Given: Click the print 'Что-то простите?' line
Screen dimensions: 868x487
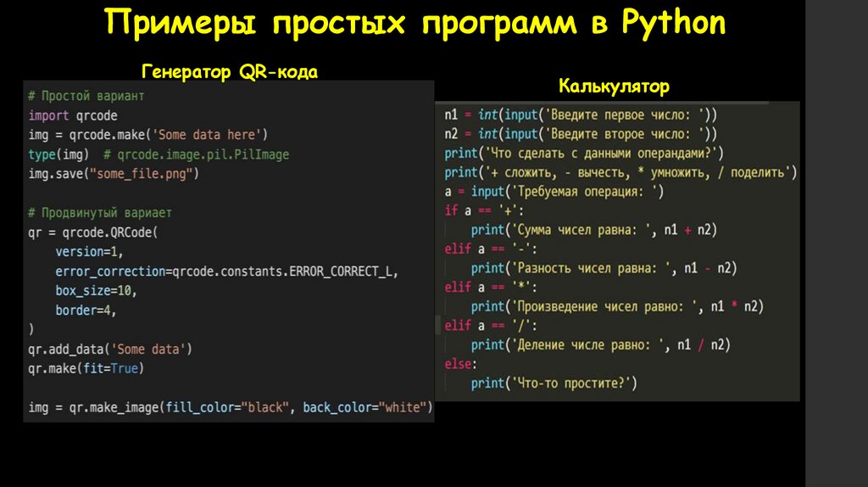Looking at the screenshot, I should click(x=554, y=383).
